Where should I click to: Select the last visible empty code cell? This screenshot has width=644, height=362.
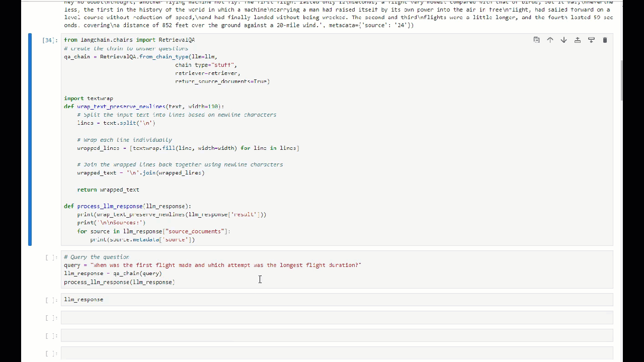click(x=337, y=353)
